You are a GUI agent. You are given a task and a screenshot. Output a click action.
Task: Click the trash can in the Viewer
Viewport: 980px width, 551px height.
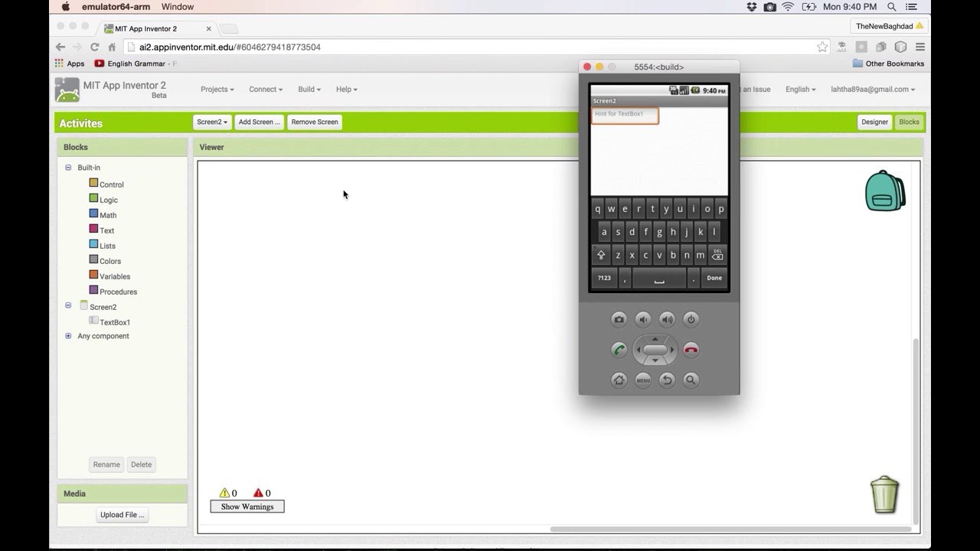pyautogui.click(x=884, y=494)
